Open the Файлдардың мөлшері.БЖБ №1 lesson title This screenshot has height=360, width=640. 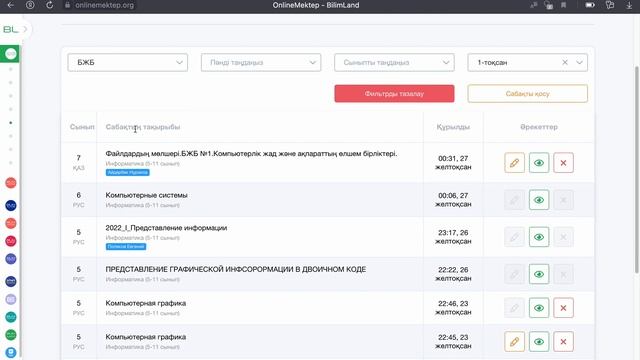click(x=251, y=154)
